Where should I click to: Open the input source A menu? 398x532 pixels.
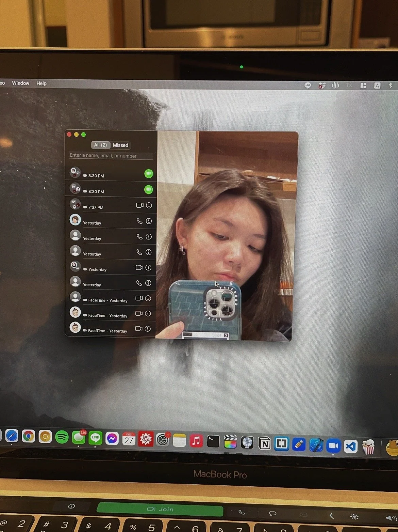[377, 85]
